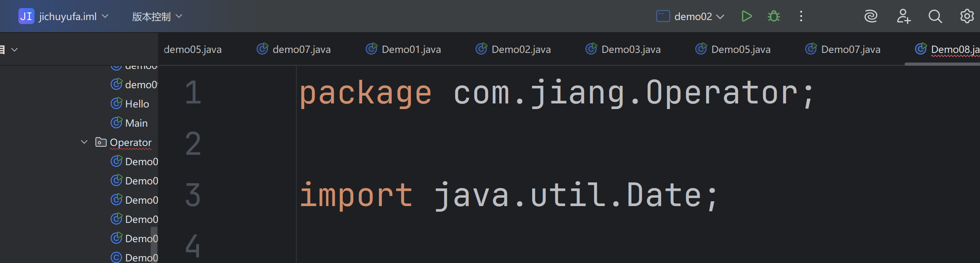Click line number 2 in gutter
The height and width of the screenshot is (263, 980).
click(x=193, y=144)
